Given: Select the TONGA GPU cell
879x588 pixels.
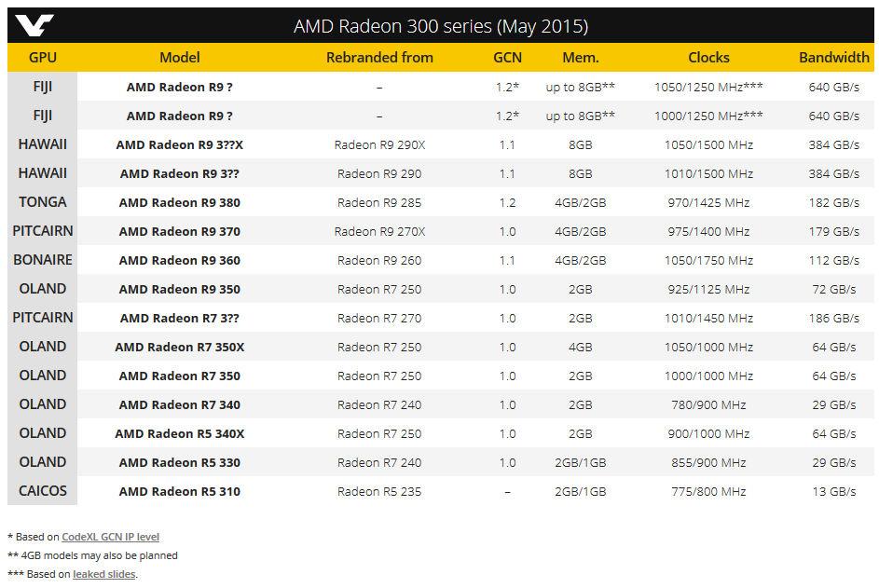Looking at the screenshot, I should coord(43,202).
